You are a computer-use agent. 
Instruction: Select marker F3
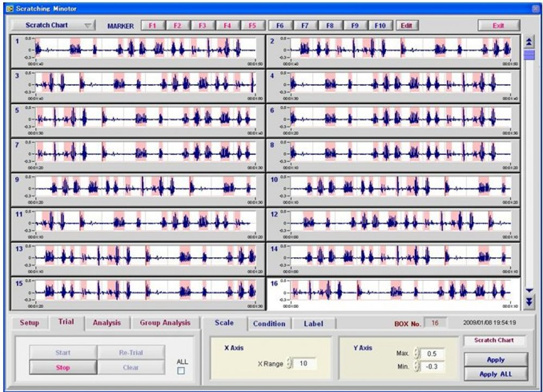point(203,26)
